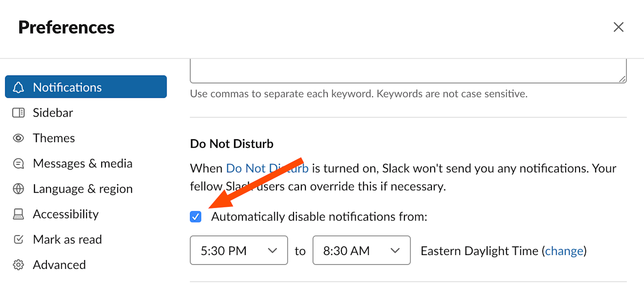The width and height of the screenshot is (644, 296).
Task: Expand the Do Not Disturb start time selector
Action: click(x=239, y=250)
